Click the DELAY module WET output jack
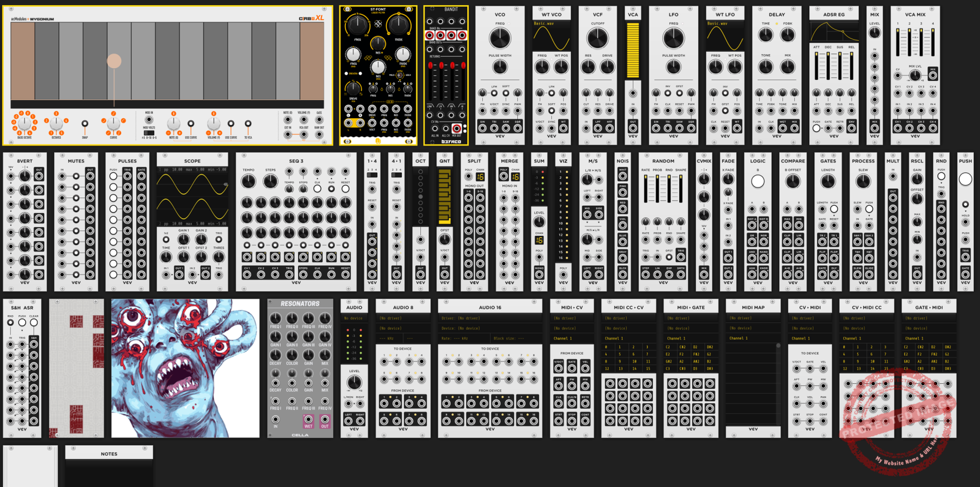Viewport: 980px width, 487px height. click(x=782, y=128)
